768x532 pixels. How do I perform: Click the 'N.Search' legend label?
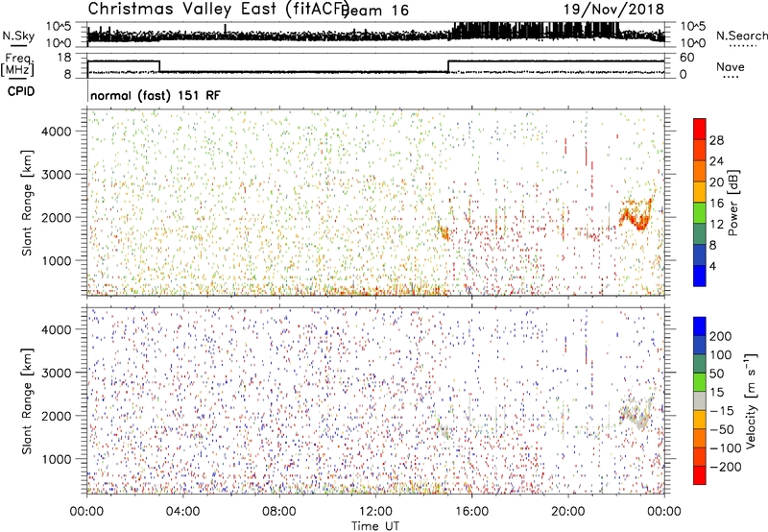[741, 36]
